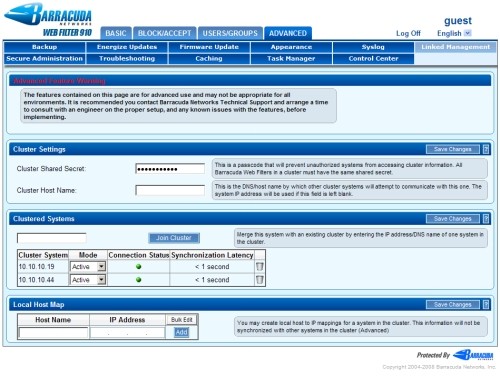Green connection status dot for 10.10.10.19

[139, 267]
